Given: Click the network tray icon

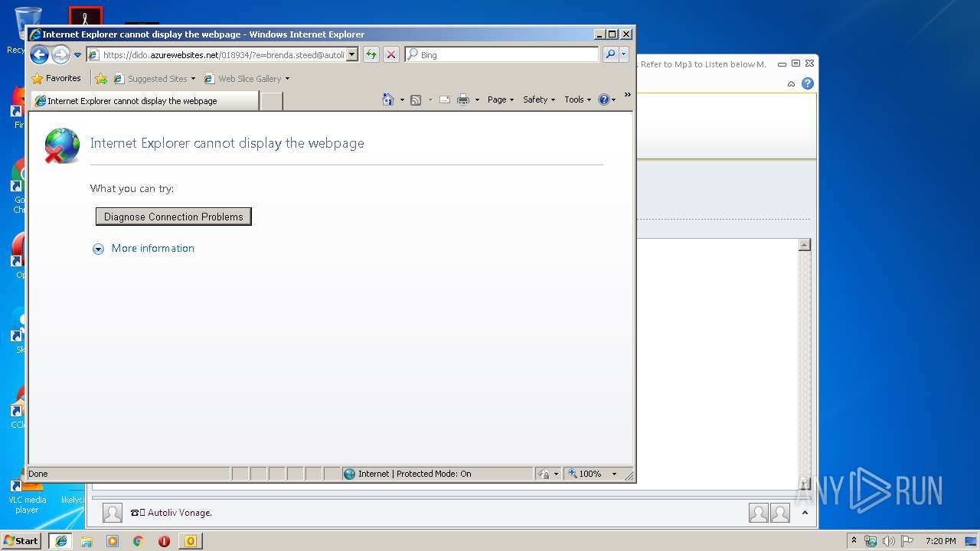Looking at the screenshot, I should [x=871, y=541].
